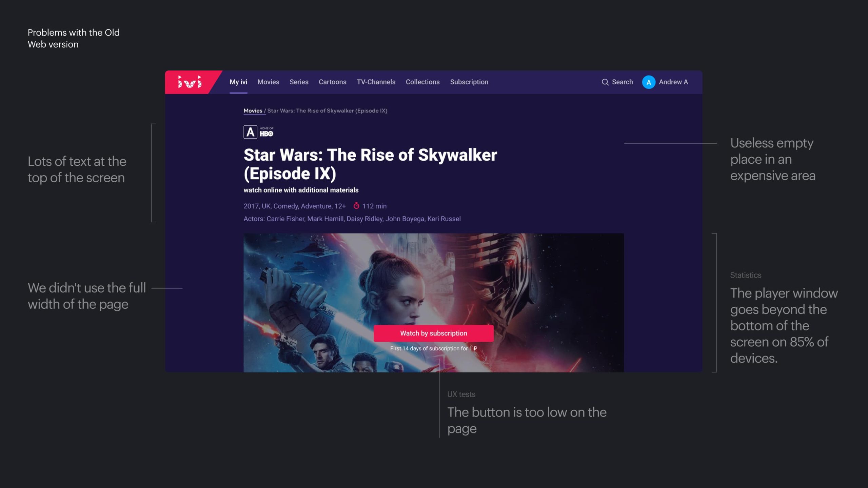This screenshot has width=868, height=488.
Task: Click the Star Wars Rise of Skywalker title
Action: point(370,164)
